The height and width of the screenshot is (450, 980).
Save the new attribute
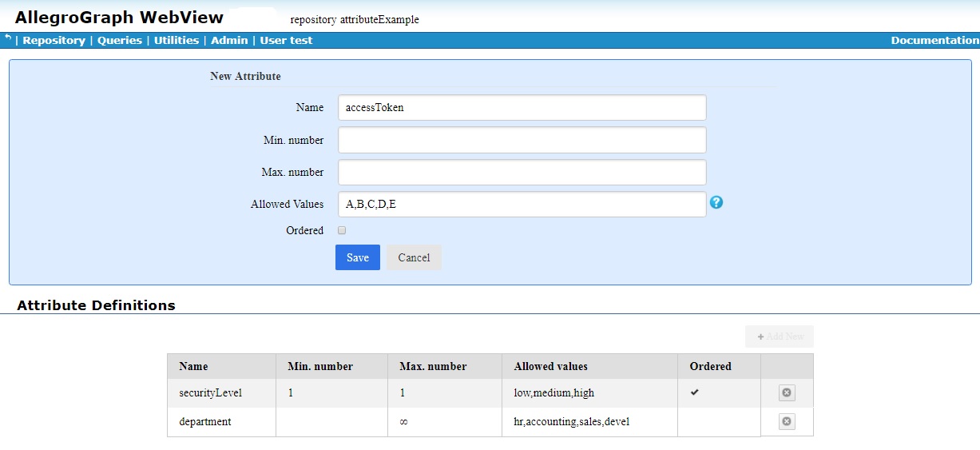click(x=358, y=257)
